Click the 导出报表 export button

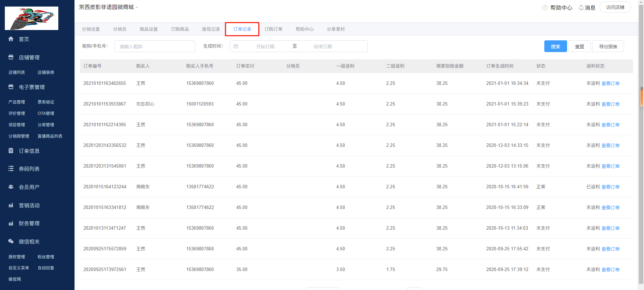pos(608,47)
